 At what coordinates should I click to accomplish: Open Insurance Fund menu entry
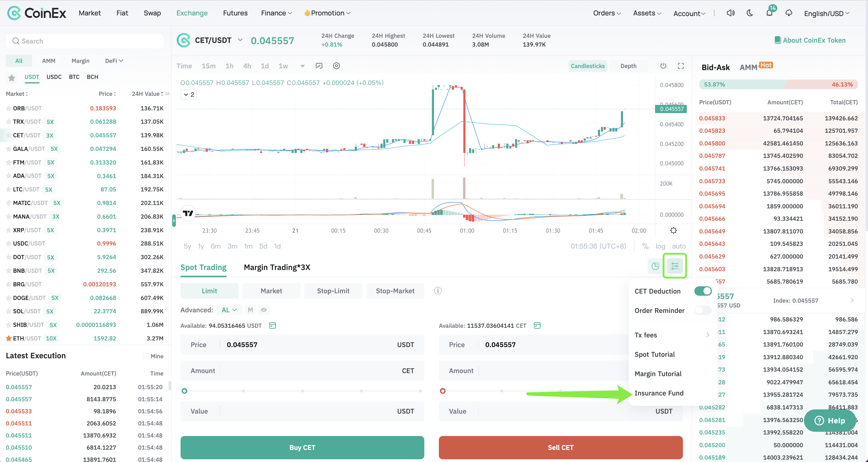[659, 393]
